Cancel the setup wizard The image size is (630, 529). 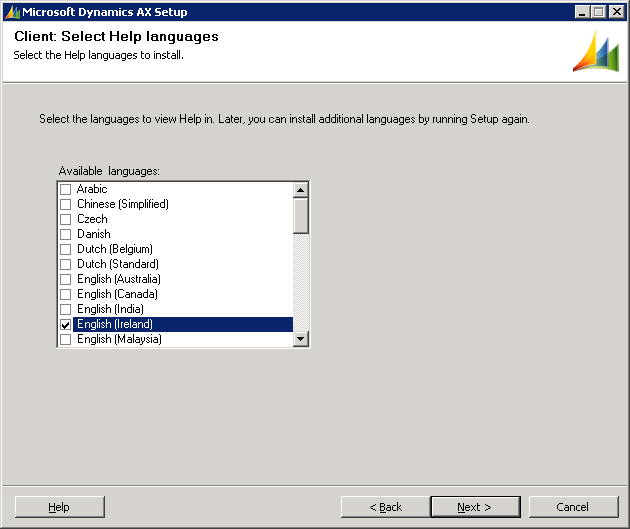click(573, 507)
